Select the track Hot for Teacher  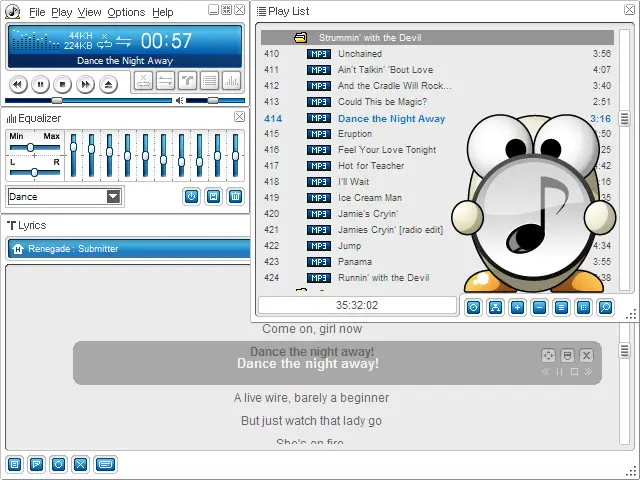click(x=371, y=166)
